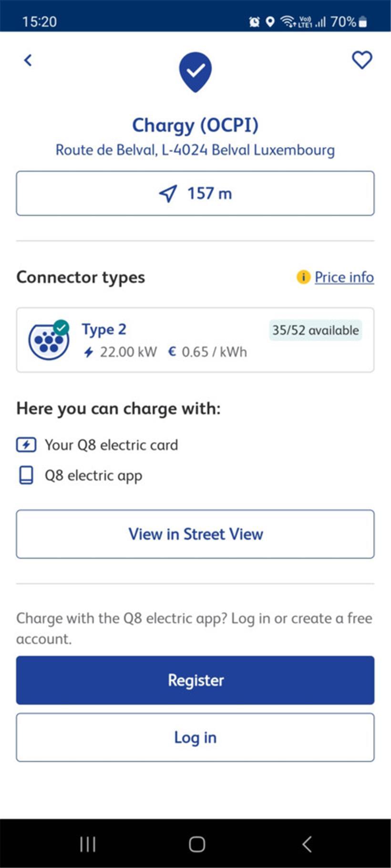Viewport: 391px width, 868px height.
Task: Tap the Android home button
Action: pyautogui.click(x=196, y=844)
